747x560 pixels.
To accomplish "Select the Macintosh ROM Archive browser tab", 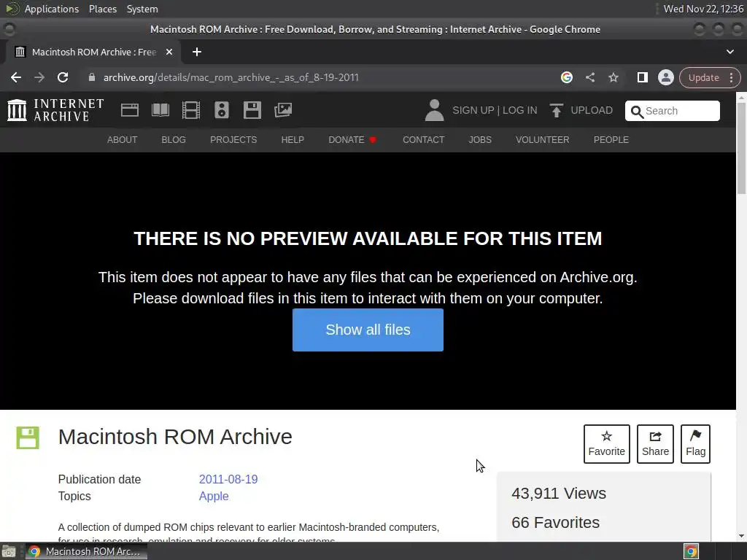I will click(93, 52).
